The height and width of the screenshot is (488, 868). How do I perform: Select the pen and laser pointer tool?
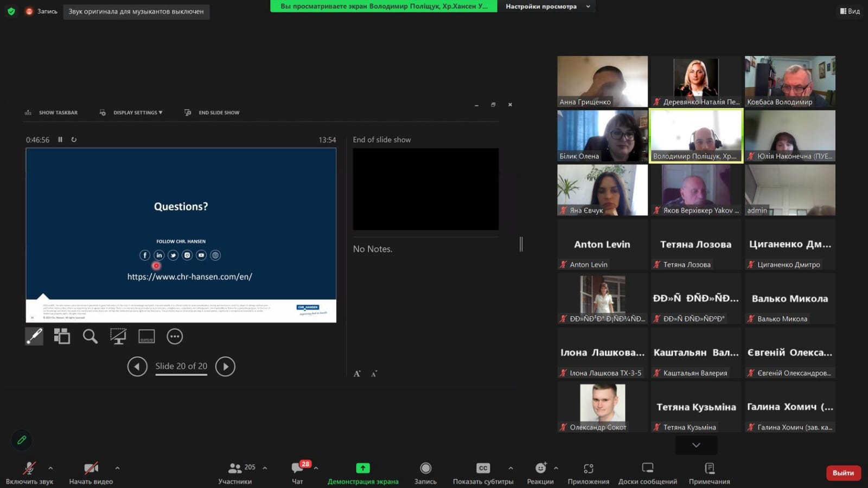[x=34, y=336]
